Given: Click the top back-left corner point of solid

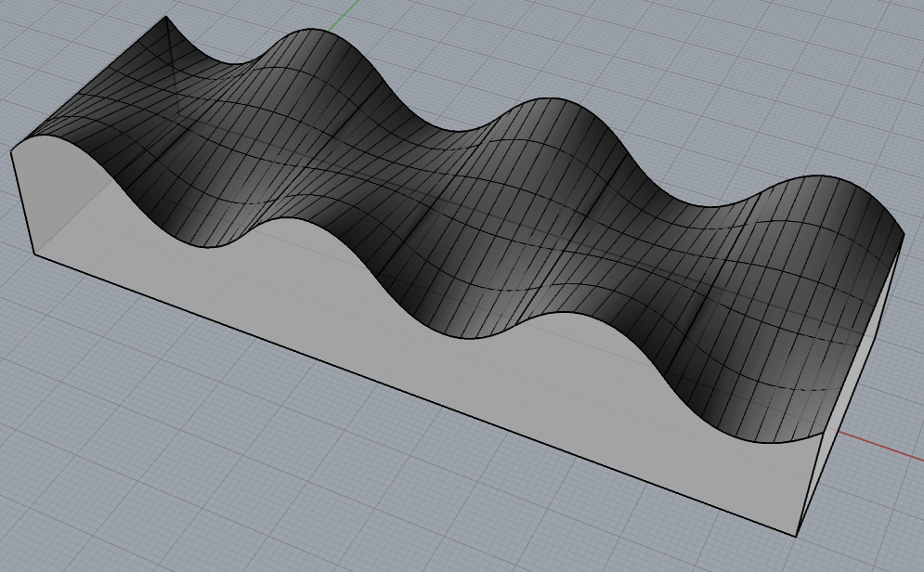Looking at the screenshot, I should (x=166, y=17).
